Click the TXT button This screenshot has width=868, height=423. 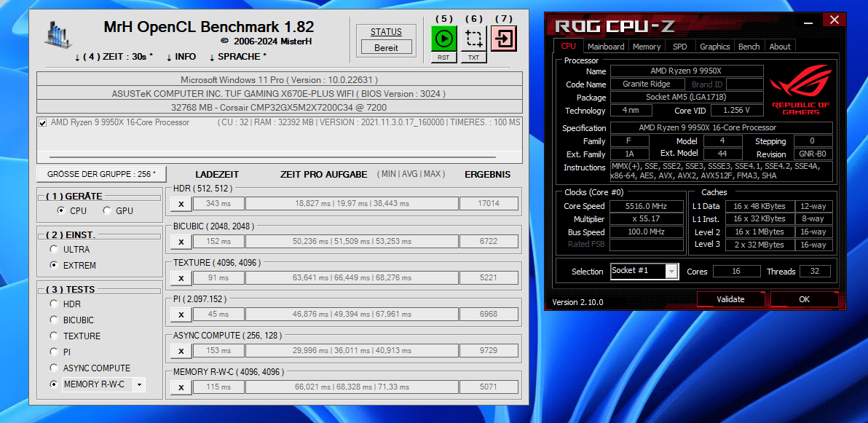pos(473,58)
